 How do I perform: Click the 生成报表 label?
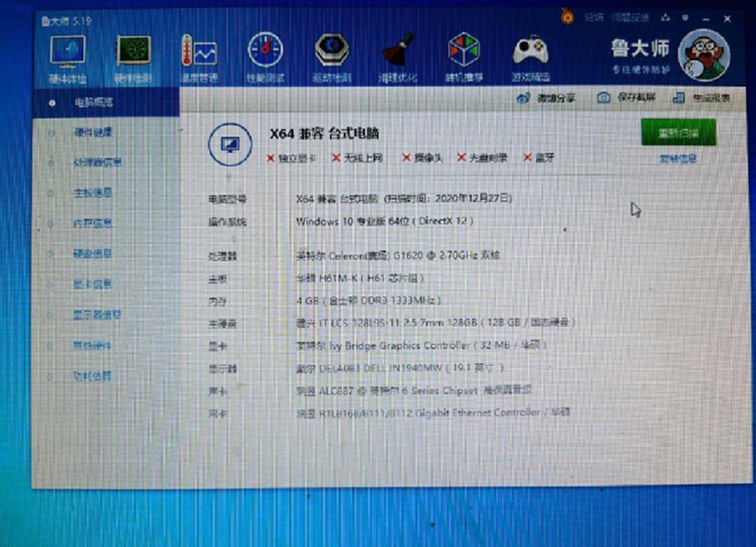711,98
